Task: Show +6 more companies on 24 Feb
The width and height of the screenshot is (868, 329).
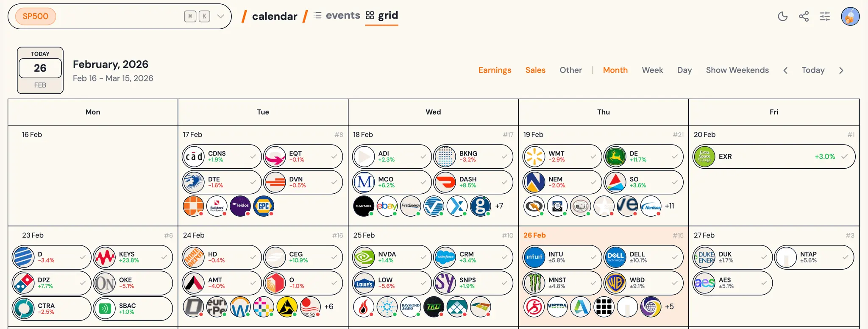Action: tap(329, 307)
